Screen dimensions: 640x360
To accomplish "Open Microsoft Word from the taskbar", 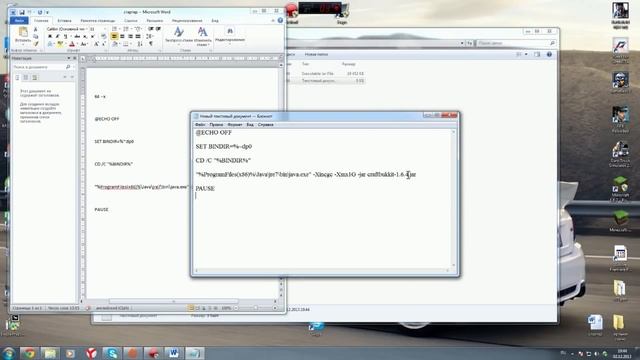I will (173, 353).
